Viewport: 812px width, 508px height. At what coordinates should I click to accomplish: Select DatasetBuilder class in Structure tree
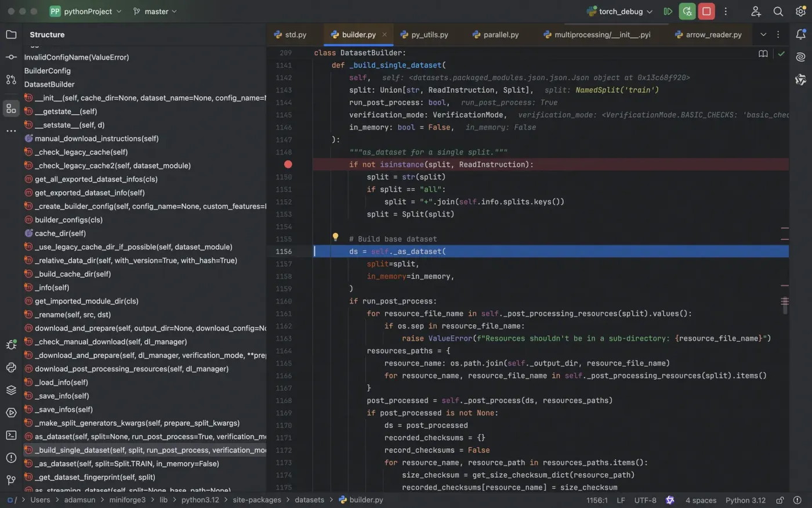[x=49, y=84]
